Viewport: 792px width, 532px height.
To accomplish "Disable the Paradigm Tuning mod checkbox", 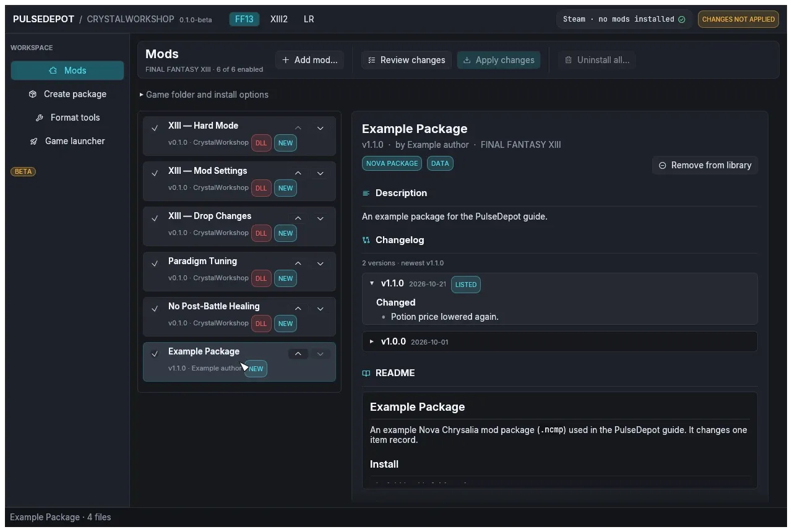I will pos(155,264).
